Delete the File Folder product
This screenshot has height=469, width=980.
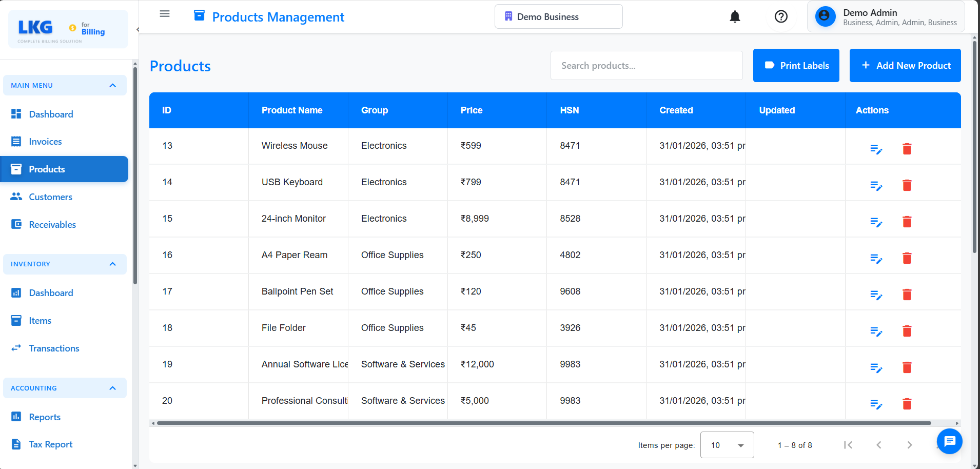pyautogui.click(x=907, y=331)
